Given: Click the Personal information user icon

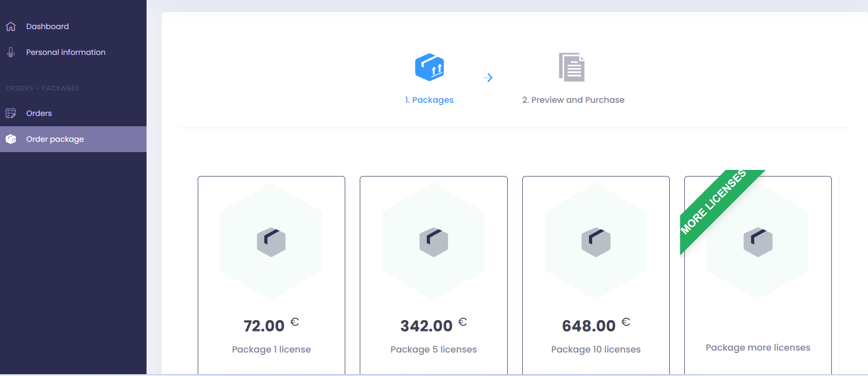Looking at the screenshot, I should [x=11, y=53].
